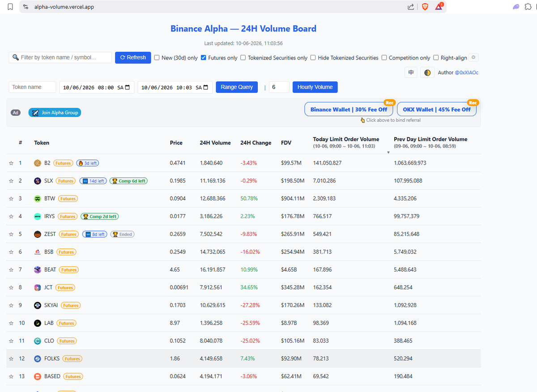Enable New (30d) only checkbox
Screen dimensions: 537x392
pos(157,57)
